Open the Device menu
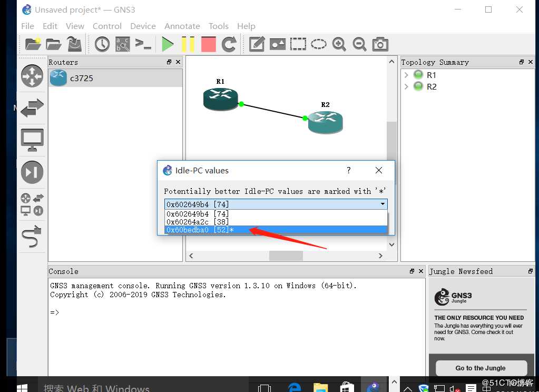The height and width of the screenshot is (392, 539). coord(143,26)
